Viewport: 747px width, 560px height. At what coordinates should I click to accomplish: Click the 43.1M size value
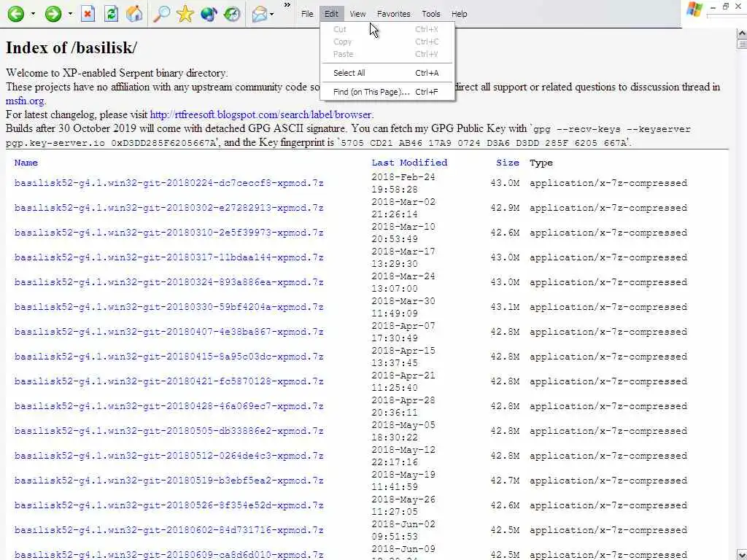click(505, 307)
